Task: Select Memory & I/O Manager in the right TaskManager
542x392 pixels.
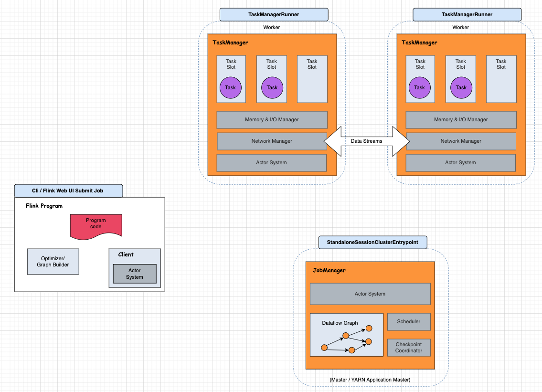Action: [x=461, y=119]
